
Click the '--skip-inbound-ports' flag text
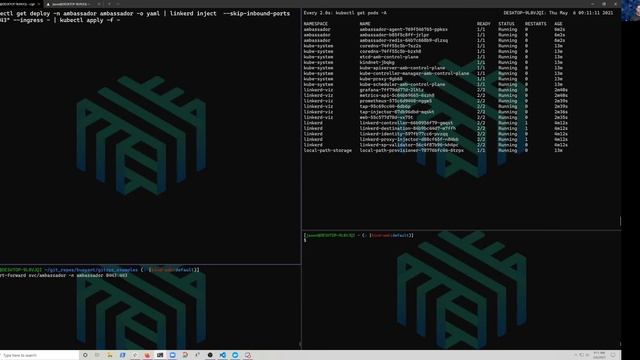pos(257,13)
